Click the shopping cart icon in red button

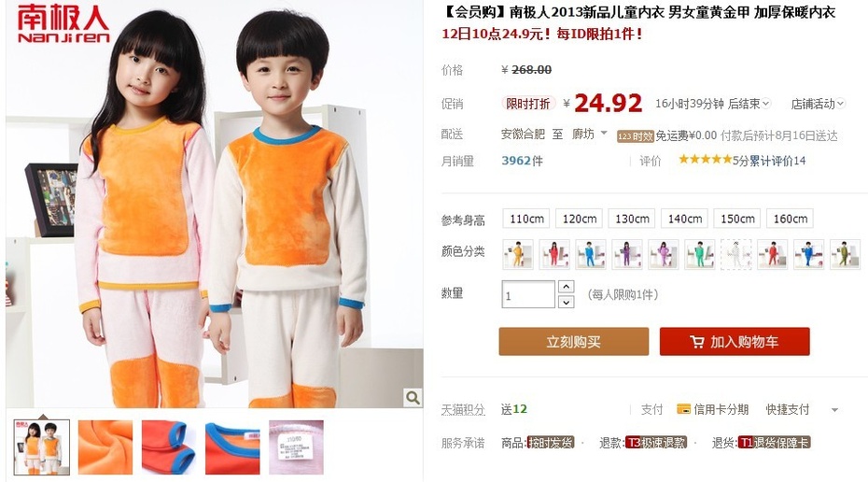pos(697,342)
